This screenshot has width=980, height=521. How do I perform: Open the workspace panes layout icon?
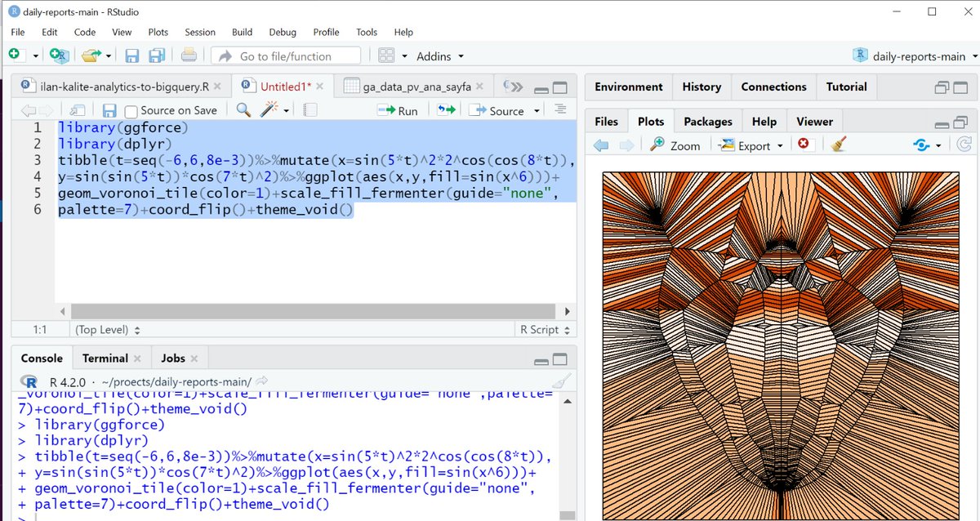[386, 56]
